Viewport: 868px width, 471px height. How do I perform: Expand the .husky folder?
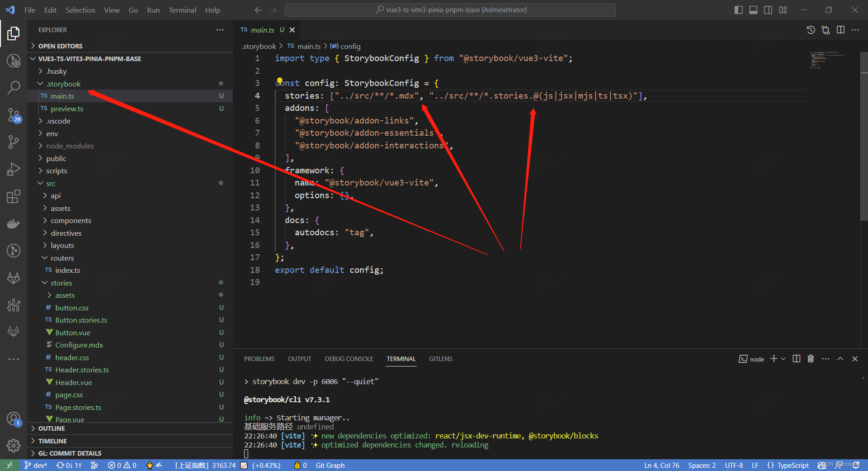point(130,71)
